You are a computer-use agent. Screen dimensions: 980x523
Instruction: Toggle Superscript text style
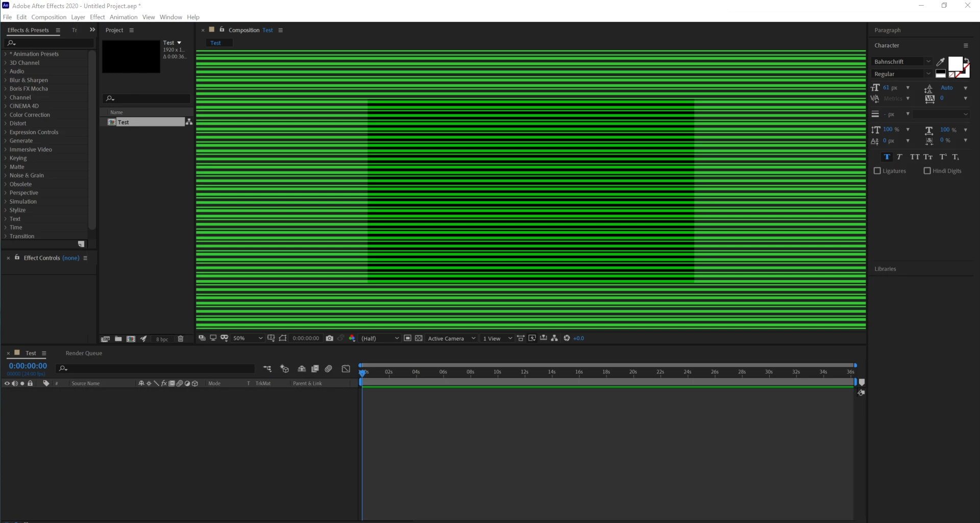click(x=943, y=157)
